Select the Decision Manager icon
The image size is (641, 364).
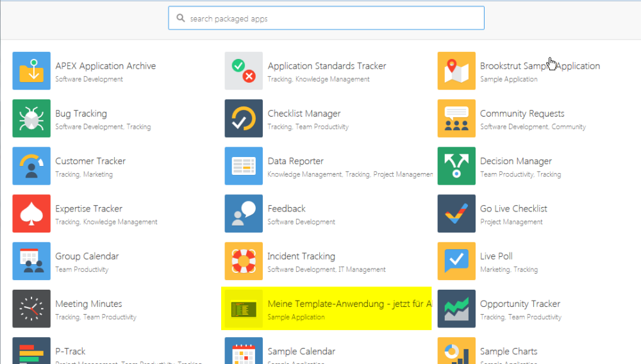coord(456,166)
